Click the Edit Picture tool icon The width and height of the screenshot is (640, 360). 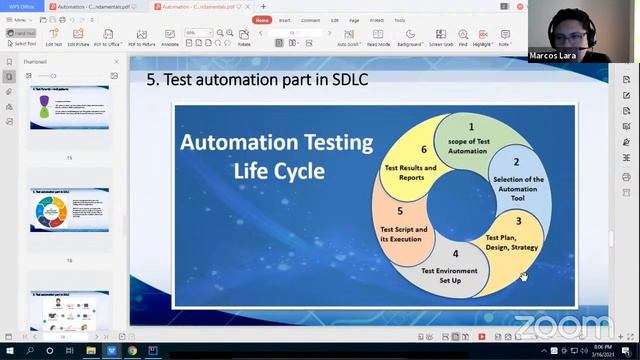pyautogui.click(x=78, y=34)
